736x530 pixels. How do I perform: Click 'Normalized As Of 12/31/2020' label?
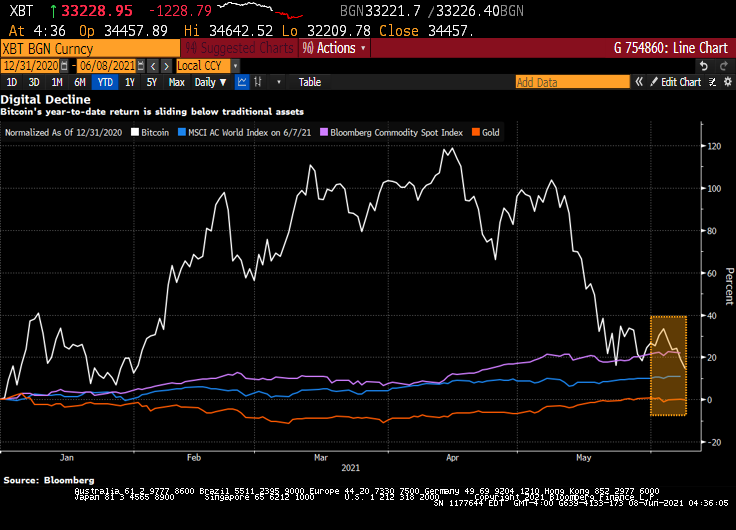click(x=63, y=132)
